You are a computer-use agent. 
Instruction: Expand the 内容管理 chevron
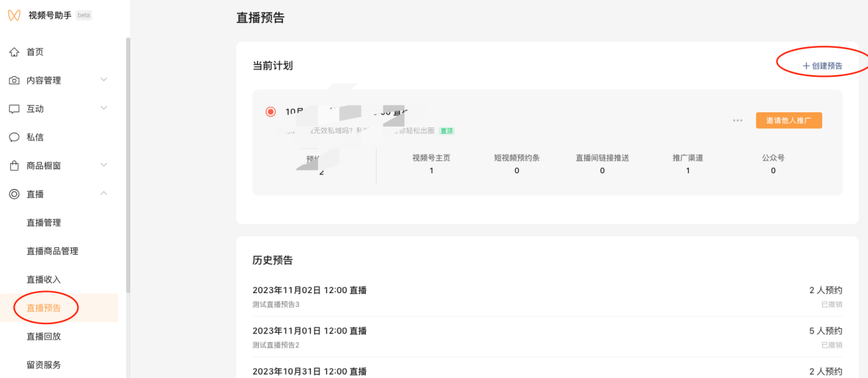pos(104,80)
